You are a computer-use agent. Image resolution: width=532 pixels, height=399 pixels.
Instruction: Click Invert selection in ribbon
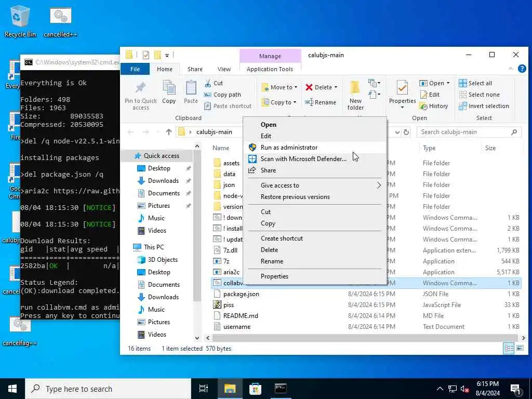[484, 106]
